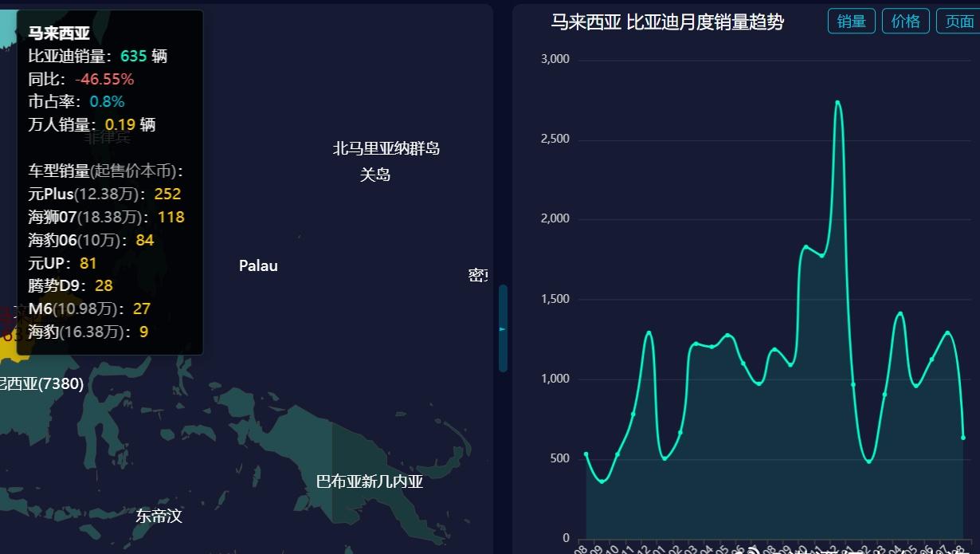Select the 北马里亚纳群岛 map label
The width and height of the screenshot is (980, 554).
[386, 148]
